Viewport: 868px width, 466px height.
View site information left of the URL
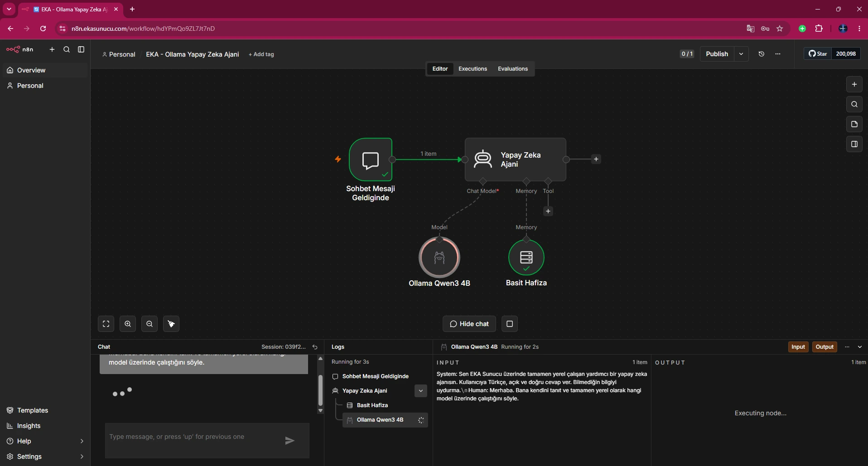[x=63, y=29]
